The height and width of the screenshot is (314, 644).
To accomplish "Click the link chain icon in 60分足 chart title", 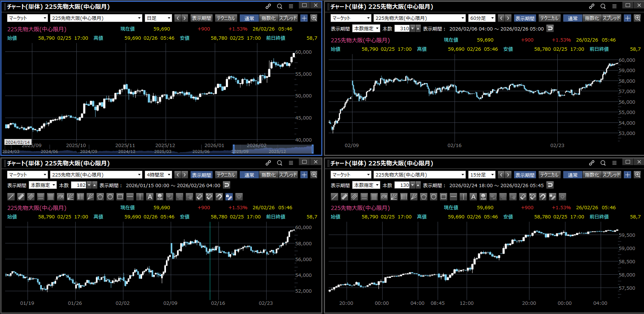I will click(591, 6).
